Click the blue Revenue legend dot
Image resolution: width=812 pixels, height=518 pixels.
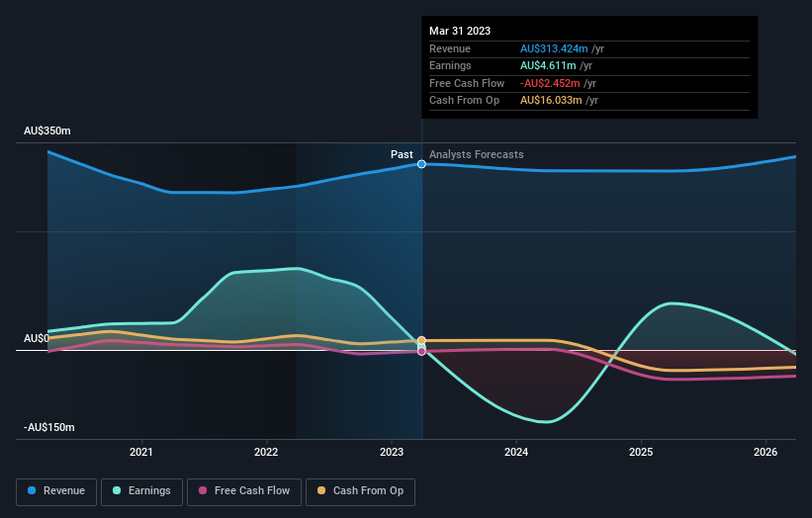click(32, 490)
